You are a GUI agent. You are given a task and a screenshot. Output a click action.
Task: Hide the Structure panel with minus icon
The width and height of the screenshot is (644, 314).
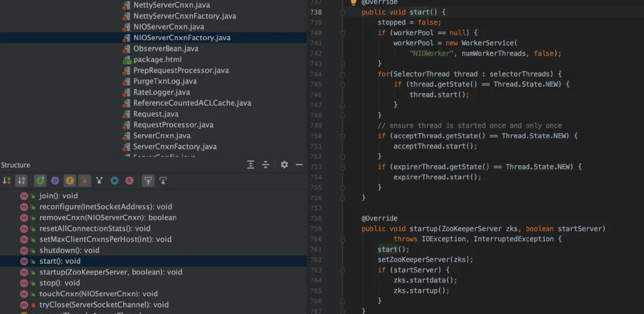[x=299, y=165]
